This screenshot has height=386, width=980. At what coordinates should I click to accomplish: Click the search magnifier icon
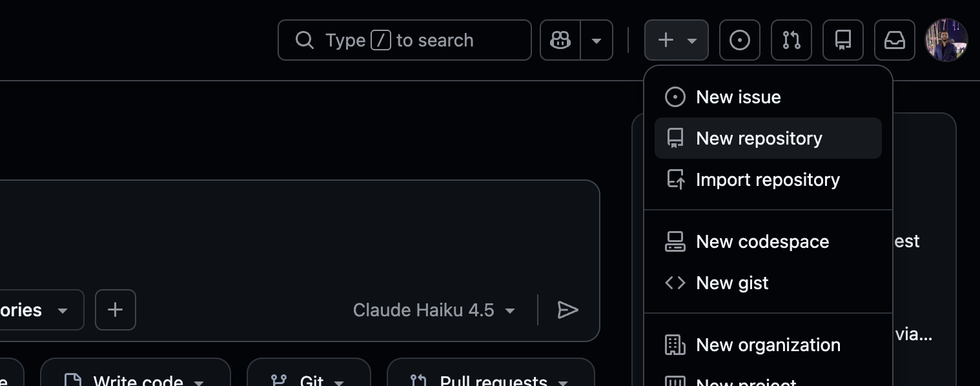pos(304,40)
